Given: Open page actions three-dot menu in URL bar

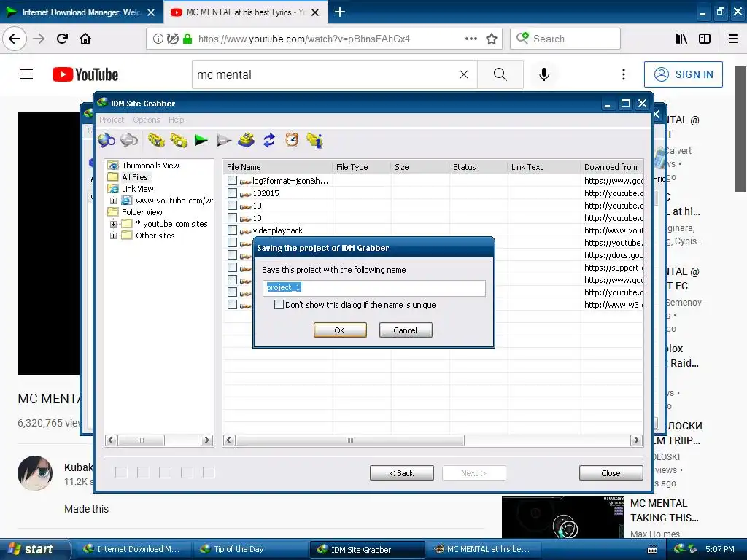Looking at the screenshot, I should point(471,39).
